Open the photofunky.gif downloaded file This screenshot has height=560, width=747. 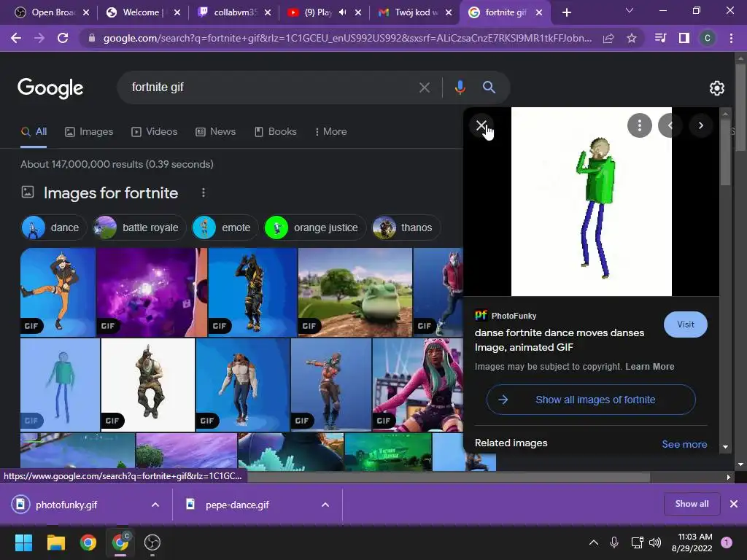coord(66,505)
